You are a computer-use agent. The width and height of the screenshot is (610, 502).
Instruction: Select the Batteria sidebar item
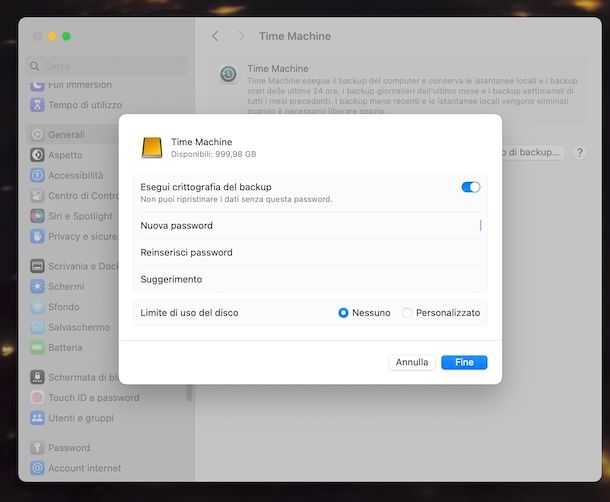click(65, 348)
